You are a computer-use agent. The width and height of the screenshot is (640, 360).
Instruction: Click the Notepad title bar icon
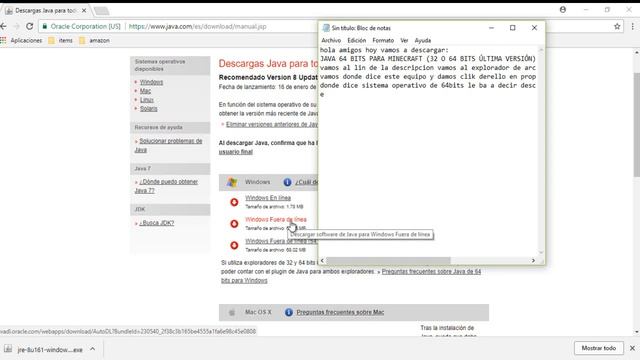click(x=326, y=28)
